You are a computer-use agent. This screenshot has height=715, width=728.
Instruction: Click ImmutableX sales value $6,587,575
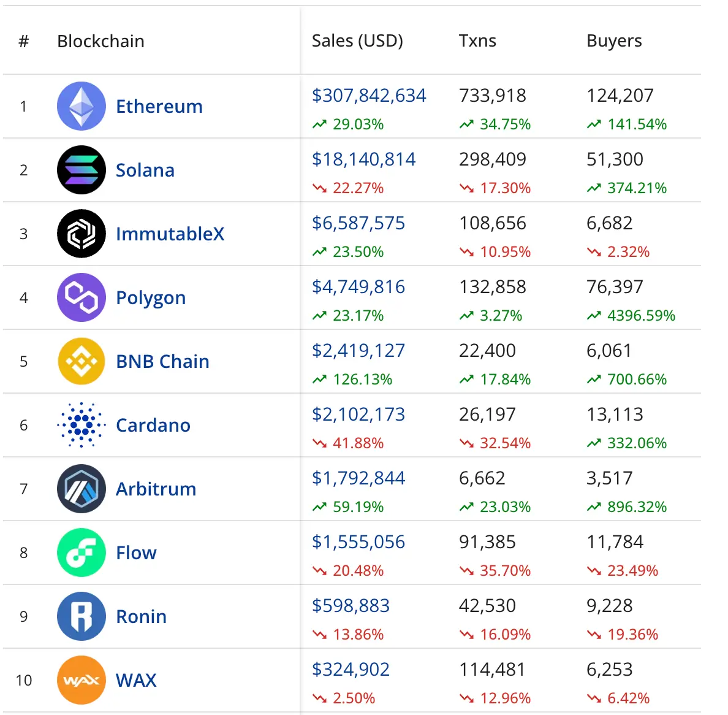point(358,223)
